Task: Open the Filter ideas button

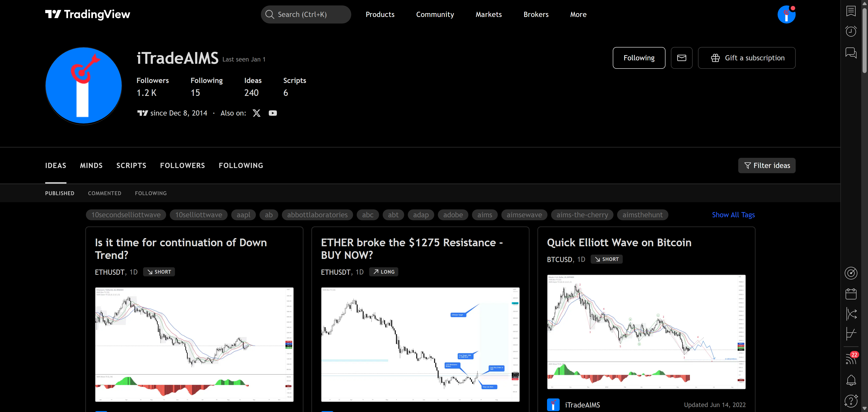Action: tap(767, 166)
